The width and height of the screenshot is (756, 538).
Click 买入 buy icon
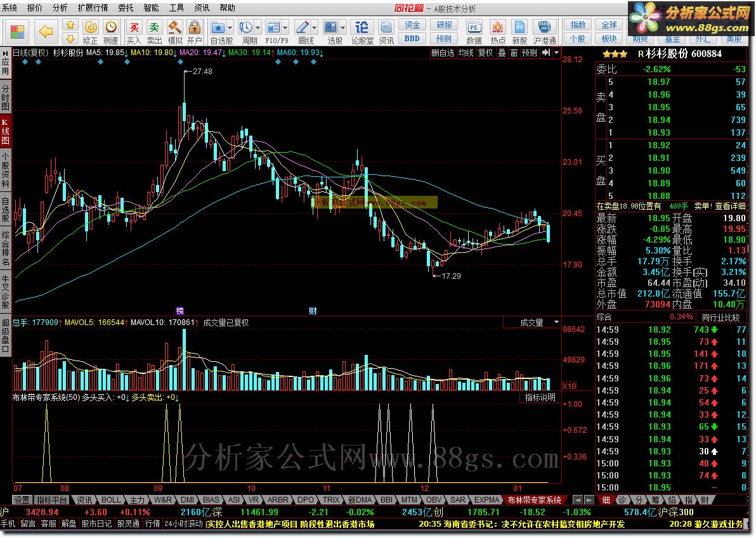click(134, 32)
